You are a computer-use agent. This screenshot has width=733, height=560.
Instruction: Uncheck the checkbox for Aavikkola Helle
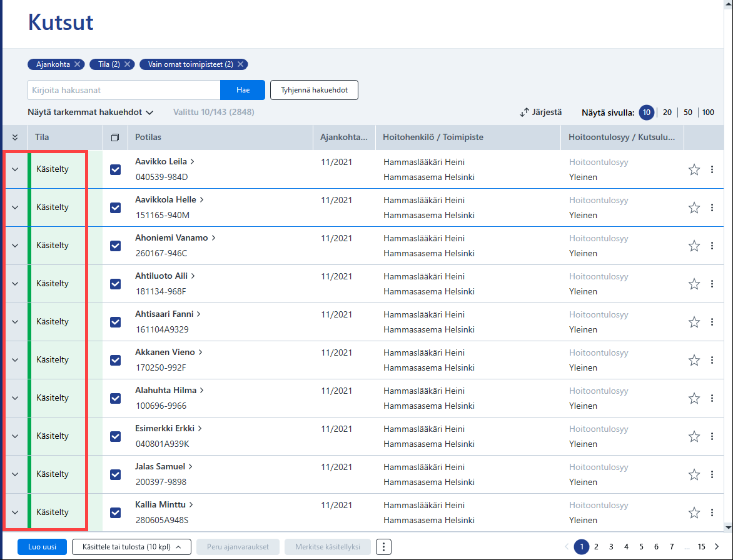(116, 208)
